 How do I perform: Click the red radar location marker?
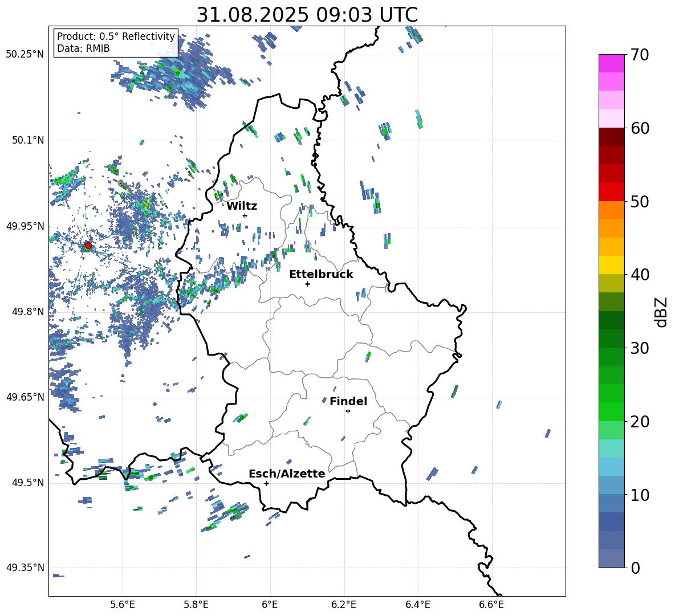[x=88, y=246]
